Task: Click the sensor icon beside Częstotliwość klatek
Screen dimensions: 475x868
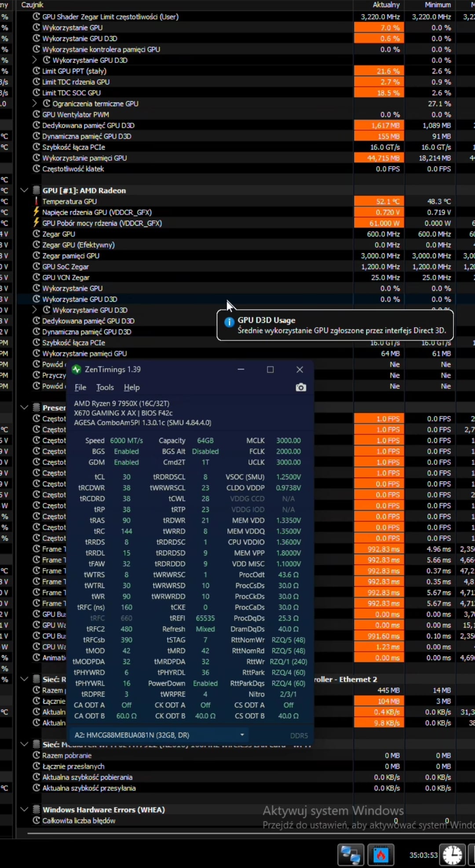Action: 37,169
